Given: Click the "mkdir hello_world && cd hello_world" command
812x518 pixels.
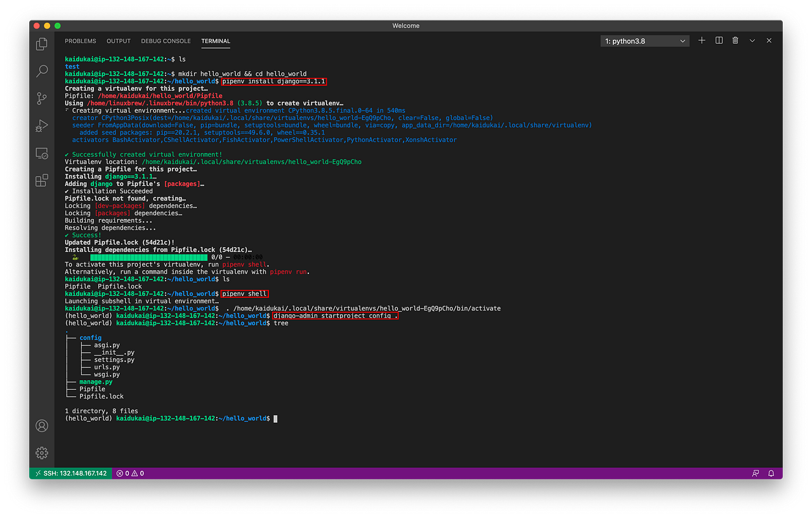Looking at the screenshot, I should point(242,74).
